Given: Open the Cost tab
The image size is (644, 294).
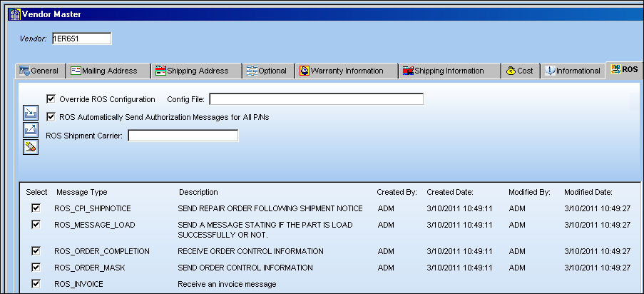Looking at the screenshot, I should pyautogui.click(x=521, y=71).
